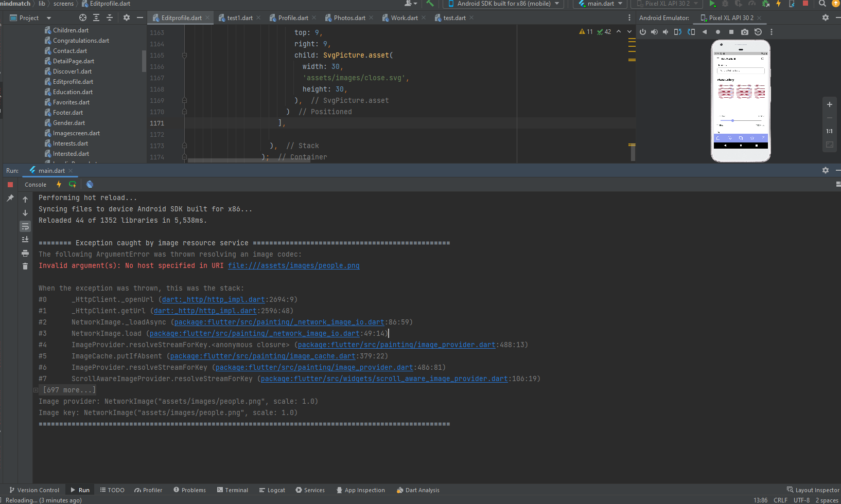This screenshot has width=841, height=504.
Task: Pin the Run tab
Action: tap(10, 198)
